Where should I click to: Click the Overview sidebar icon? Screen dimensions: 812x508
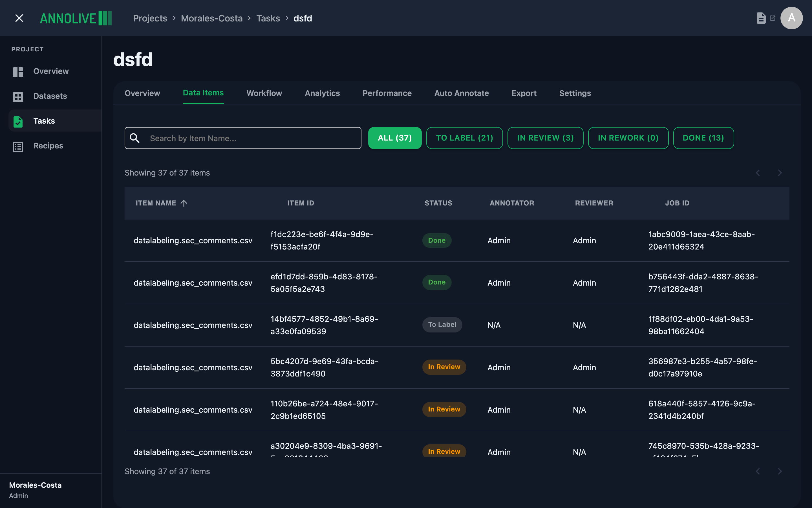pos(18,72)
